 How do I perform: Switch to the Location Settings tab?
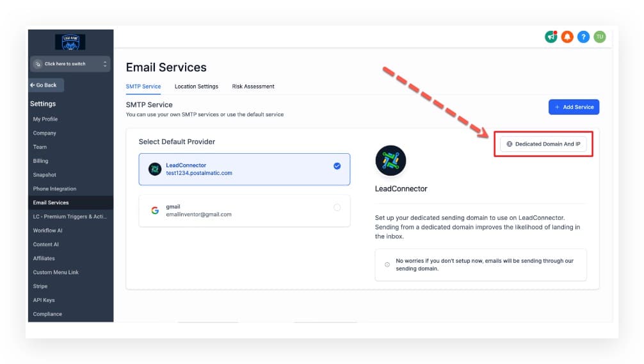click(x=196, y=87)
